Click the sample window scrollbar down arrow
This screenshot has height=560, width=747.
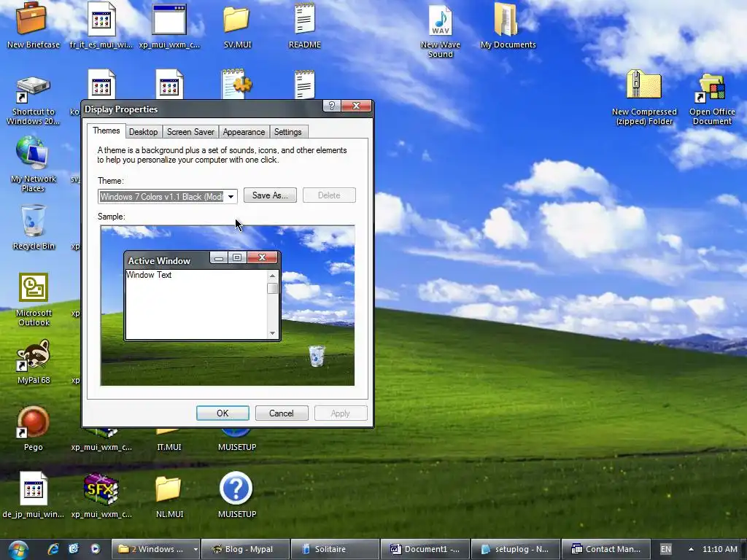[x=273, y=333]
